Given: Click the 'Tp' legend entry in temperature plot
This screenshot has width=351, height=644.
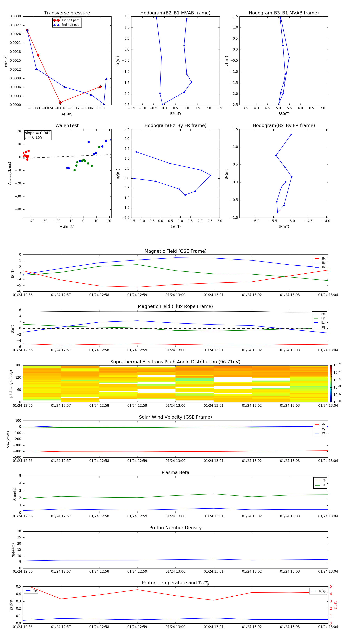Looking at the screenshot, I should (x=31, y=591).
